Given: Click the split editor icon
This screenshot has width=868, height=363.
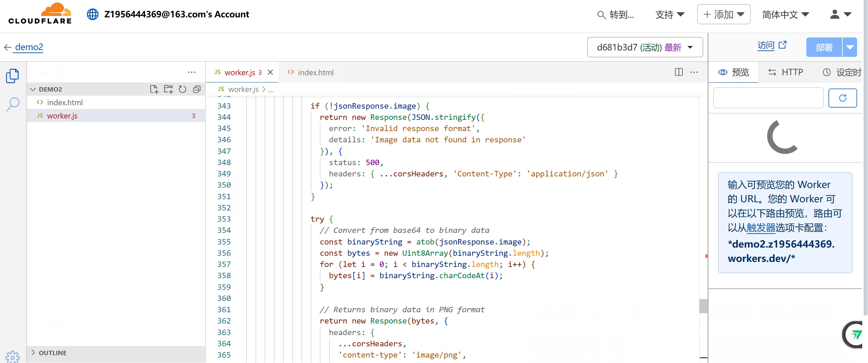Looking at the screenshot, I should pyautogui.click(x=679, y=72).
